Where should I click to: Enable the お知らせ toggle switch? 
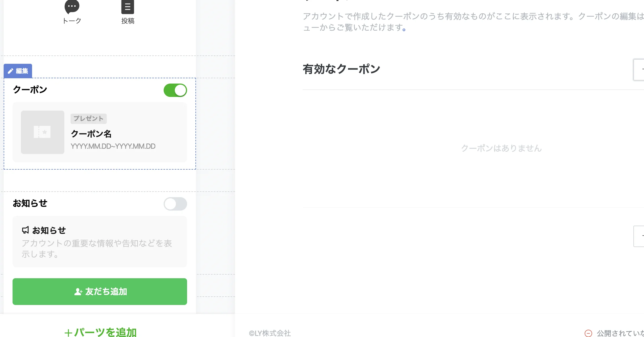(x=175, y=204)
